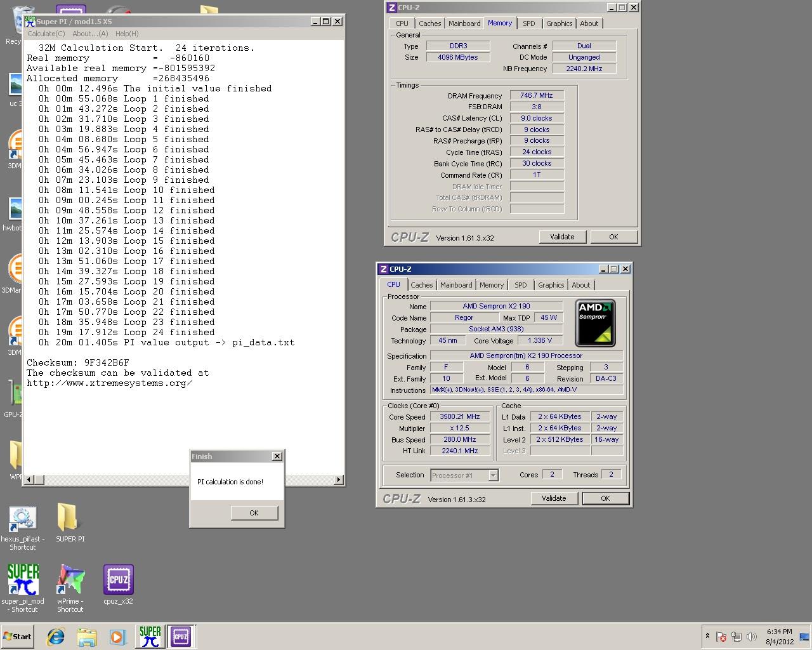Viewport: 812px width, 650px height.
Task: Select Graphics tab in Memory CPU-Z window
Action: coord(560,23)
